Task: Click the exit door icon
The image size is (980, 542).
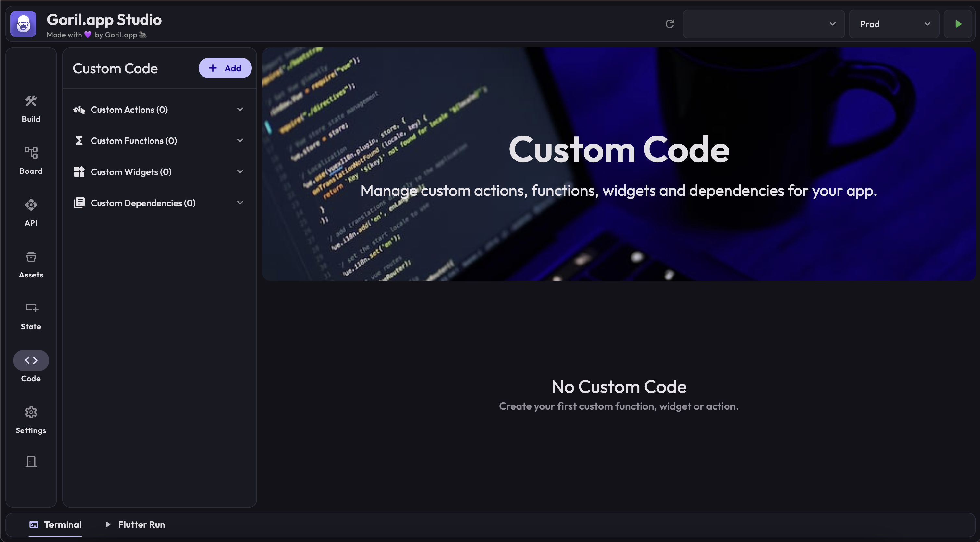Action: pos(31,461)
